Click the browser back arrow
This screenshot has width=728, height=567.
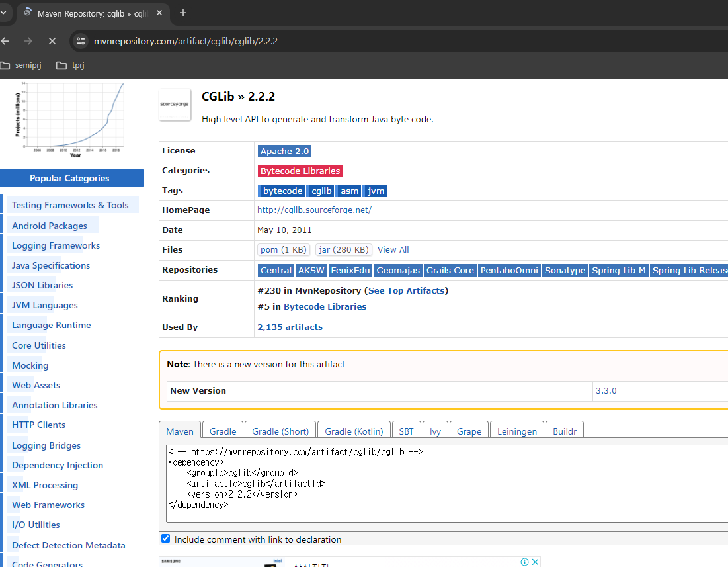tap(5, 41)
